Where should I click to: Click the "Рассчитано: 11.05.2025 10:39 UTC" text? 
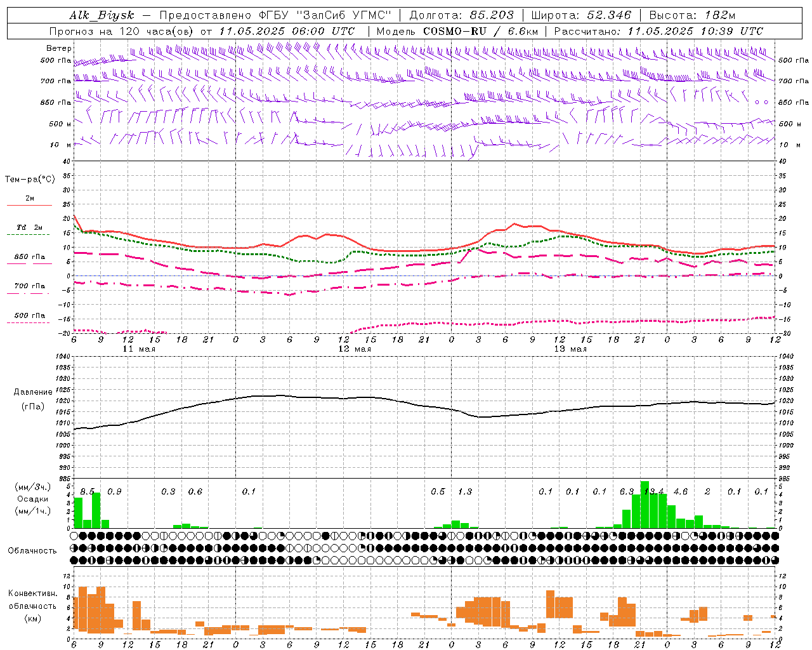(658, 31)
